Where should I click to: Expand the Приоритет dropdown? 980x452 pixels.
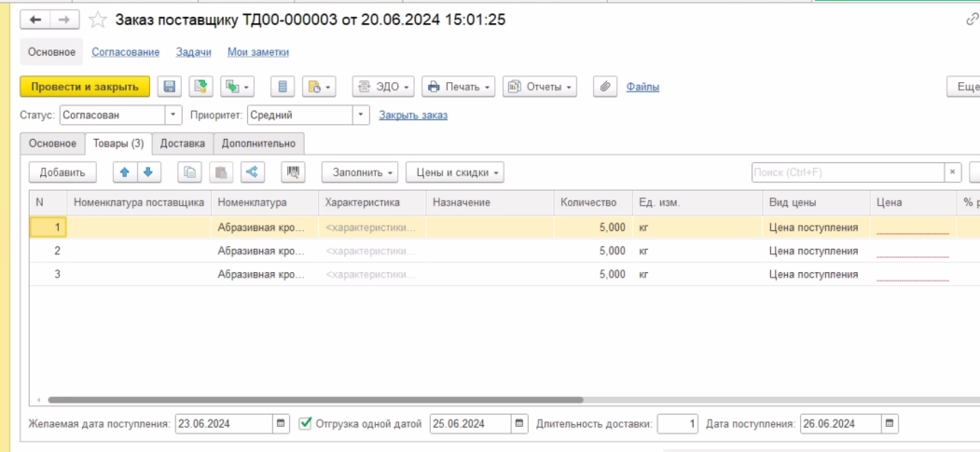click(361, 116)
